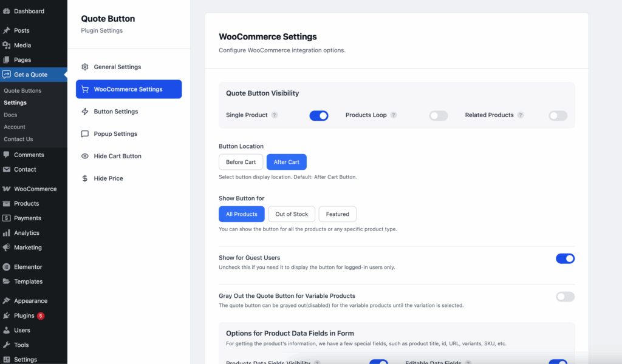
Task: Turn on the Related Products toggle
Action: click(558, 115)
